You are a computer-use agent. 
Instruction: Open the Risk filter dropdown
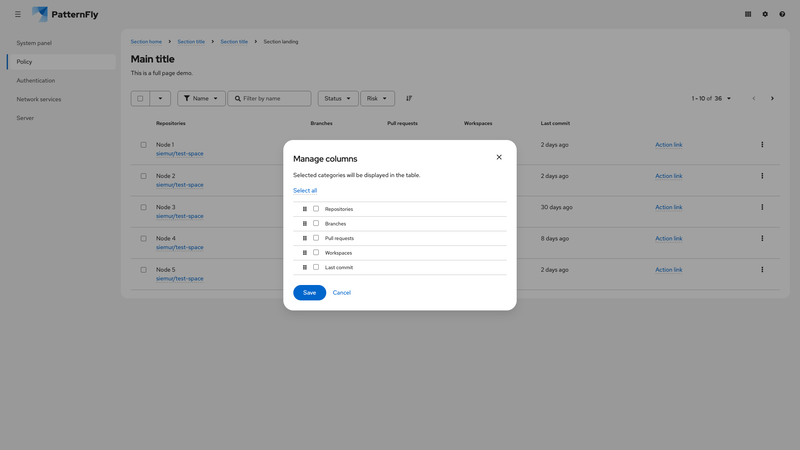click(x=377, y=98)
